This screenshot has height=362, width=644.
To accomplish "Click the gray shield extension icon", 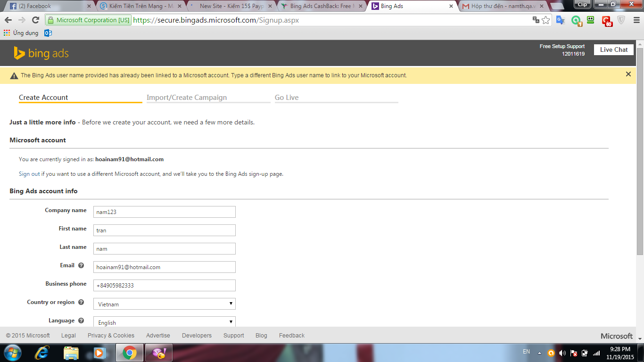I will (621, 20).
